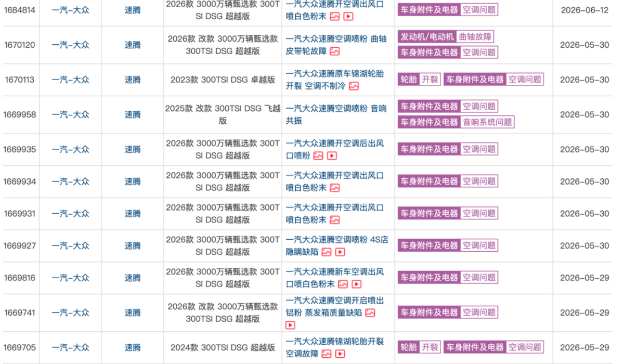Screen dimensions: 624x364
Task: Open complaint title 一汽大众速腾原车锦湖轮胎开裂 空调不制冷
Action: (335, 80)
